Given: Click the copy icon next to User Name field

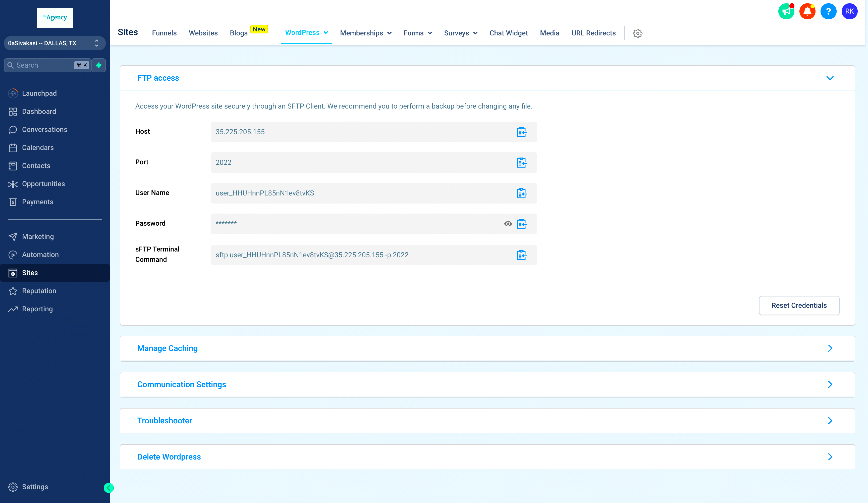Looking at the screenshot, I should point(521,193).
